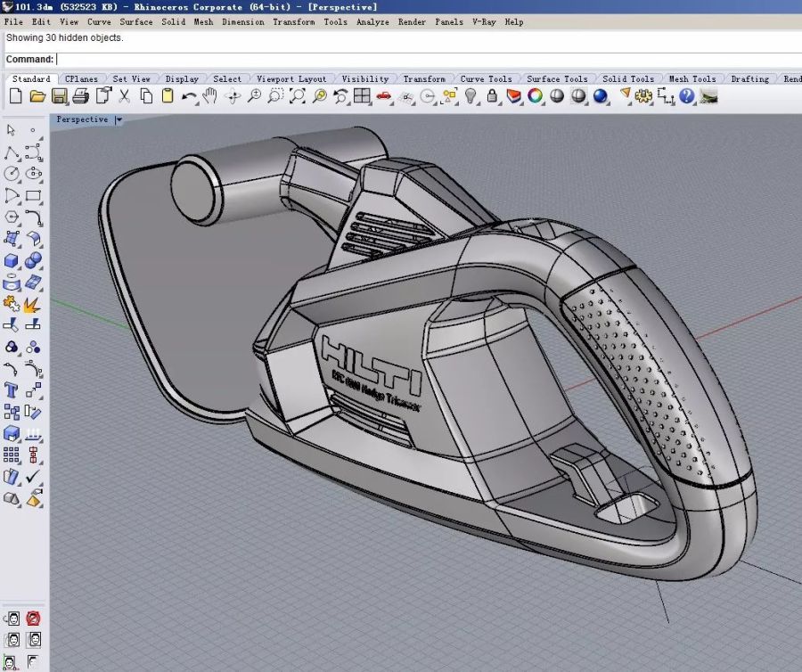Open the color wheel material icon
802x672 pixels.
(x=535, y=96)
